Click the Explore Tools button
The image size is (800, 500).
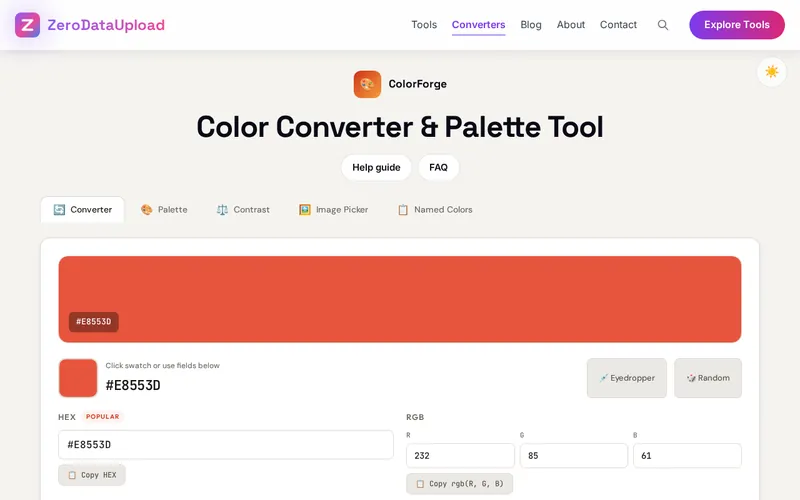[737, 25]
